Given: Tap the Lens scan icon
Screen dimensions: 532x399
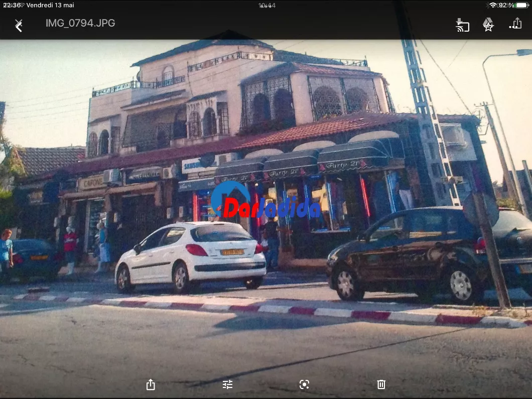Looking at the screenshot, I should click(x=304, y=384).
